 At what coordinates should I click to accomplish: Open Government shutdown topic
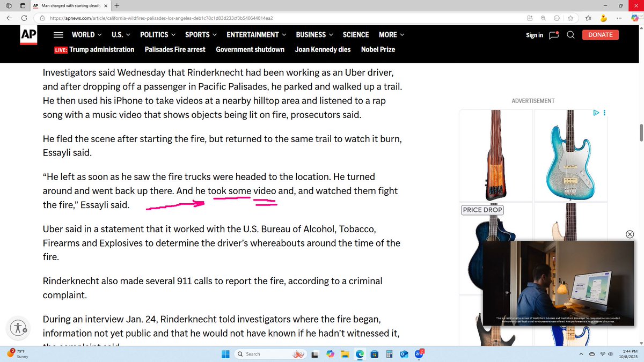point(250,49)
